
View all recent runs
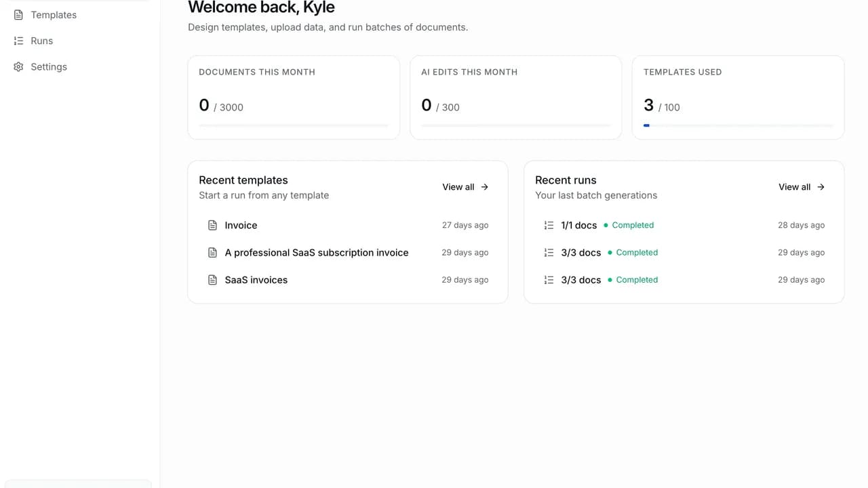point(802,187)
